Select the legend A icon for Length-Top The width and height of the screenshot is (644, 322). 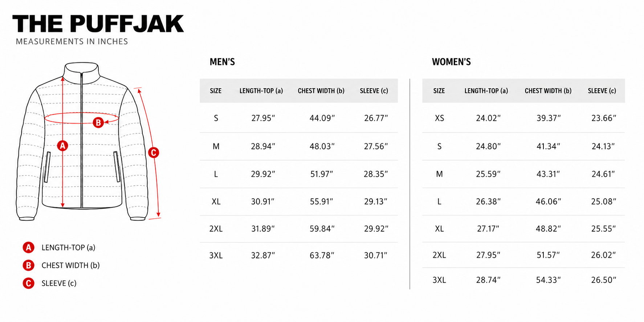[29, 248]
